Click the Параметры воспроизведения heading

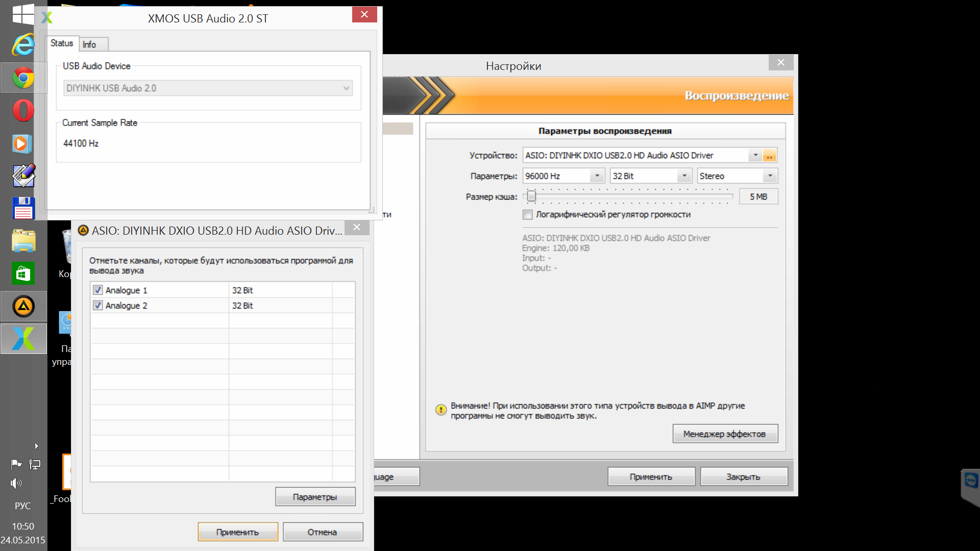click(x=605, y=131)
